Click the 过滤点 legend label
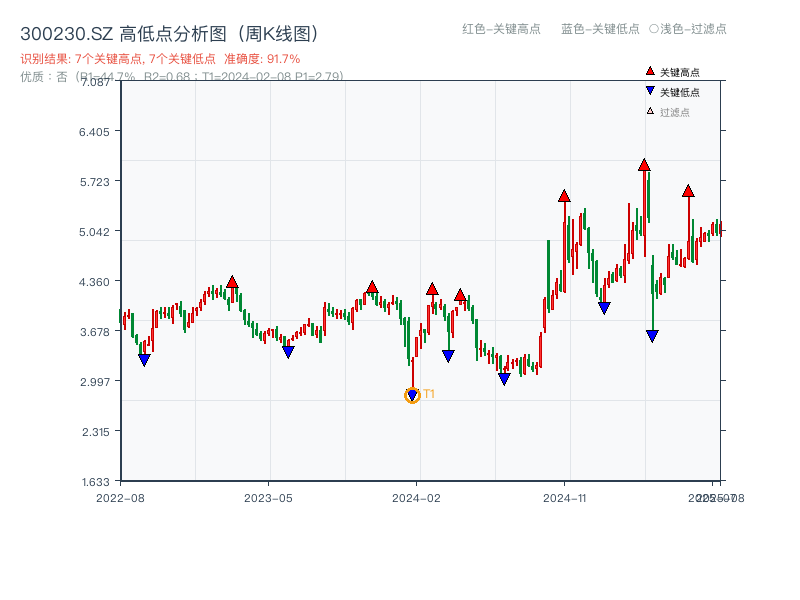Screen dimensions: 800x600 pos(674,112)
